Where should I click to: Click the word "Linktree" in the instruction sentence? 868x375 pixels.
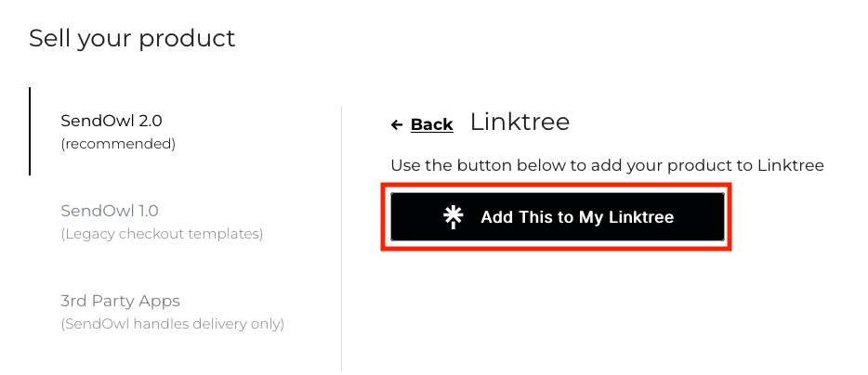(791, 165)
